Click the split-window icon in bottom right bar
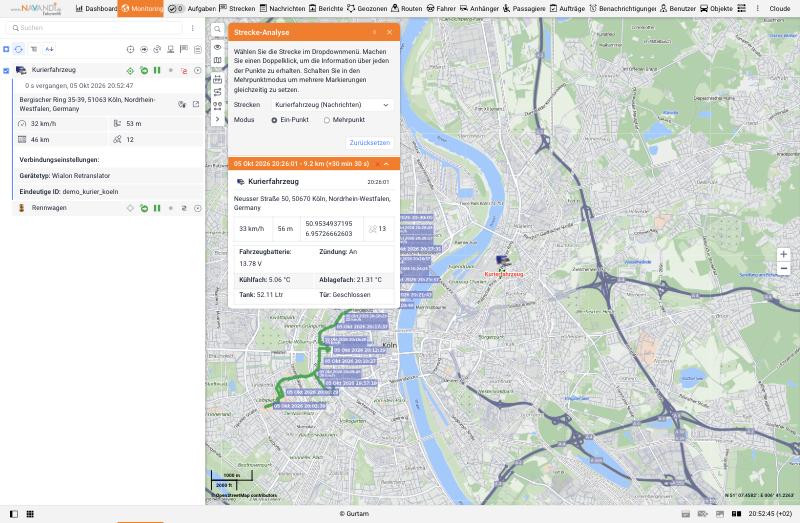Viewport: 800px width, 523px height. coord(736,514)
